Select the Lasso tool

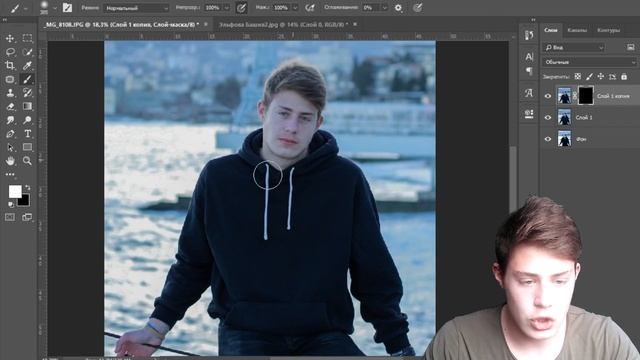10,52
